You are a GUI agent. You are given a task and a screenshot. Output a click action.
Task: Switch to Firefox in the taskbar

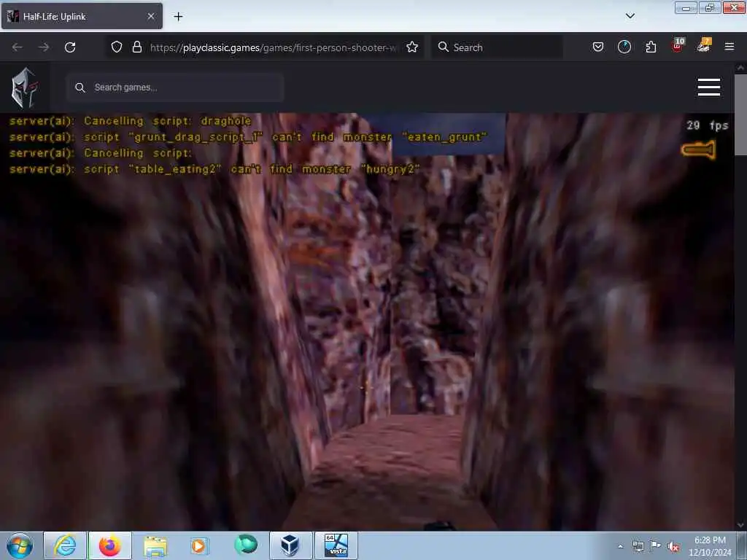[x=110, y=545]
